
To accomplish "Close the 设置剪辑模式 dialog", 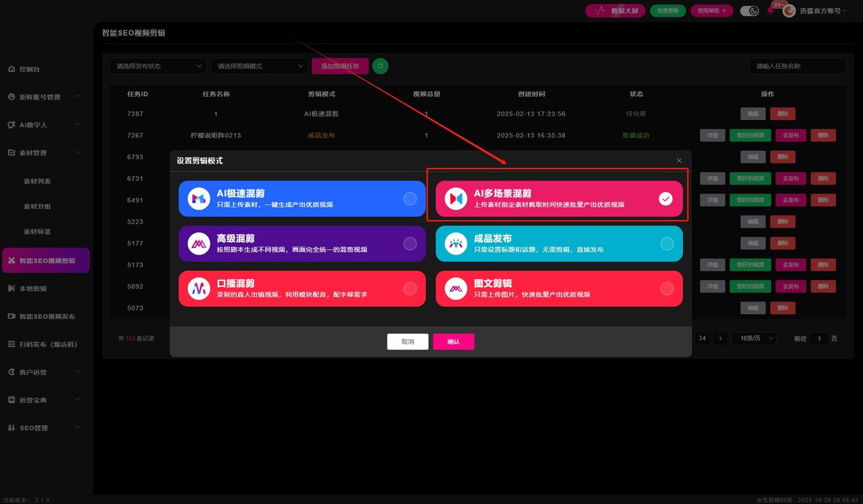I will click(x=679, y=160).
